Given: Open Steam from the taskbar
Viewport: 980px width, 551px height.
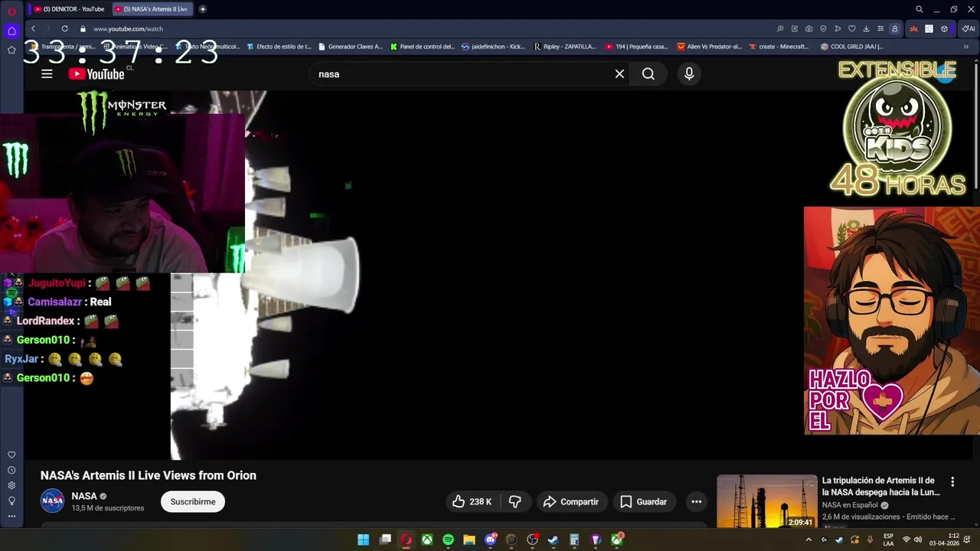Looking at the screenshot, I should tap(554, 540).
